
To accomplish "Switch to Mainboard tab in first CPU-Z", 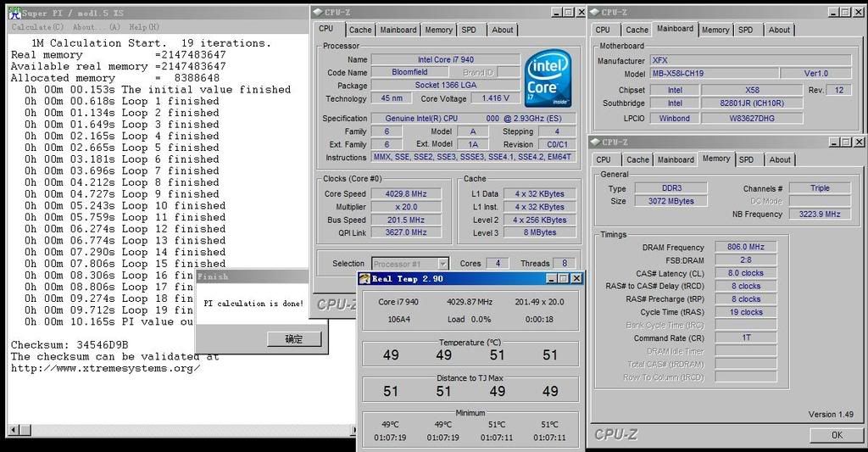I will point(398,30).
